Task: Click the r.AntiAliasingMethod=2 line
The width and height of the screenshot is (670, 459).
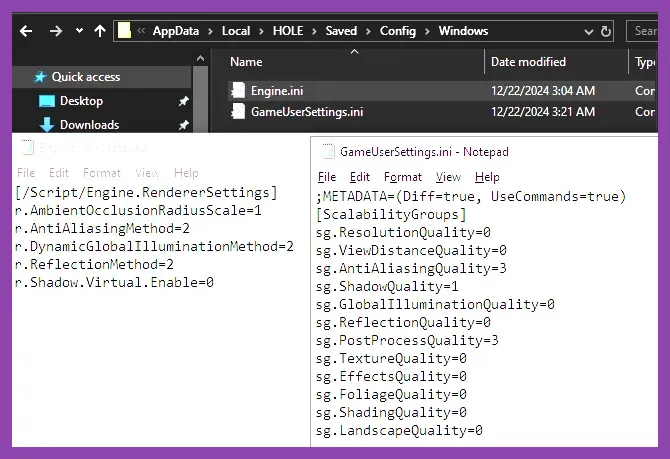Action: (102, 229)
